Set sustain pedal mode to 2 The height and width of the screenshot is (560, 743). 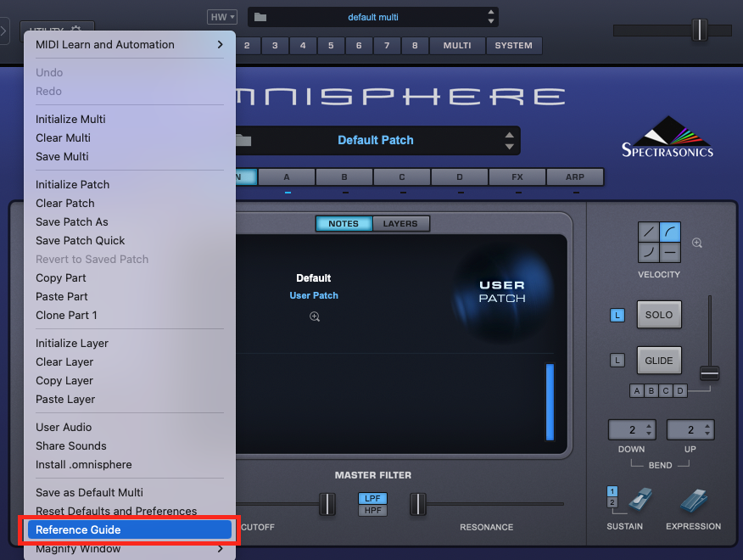pos(612,502)
